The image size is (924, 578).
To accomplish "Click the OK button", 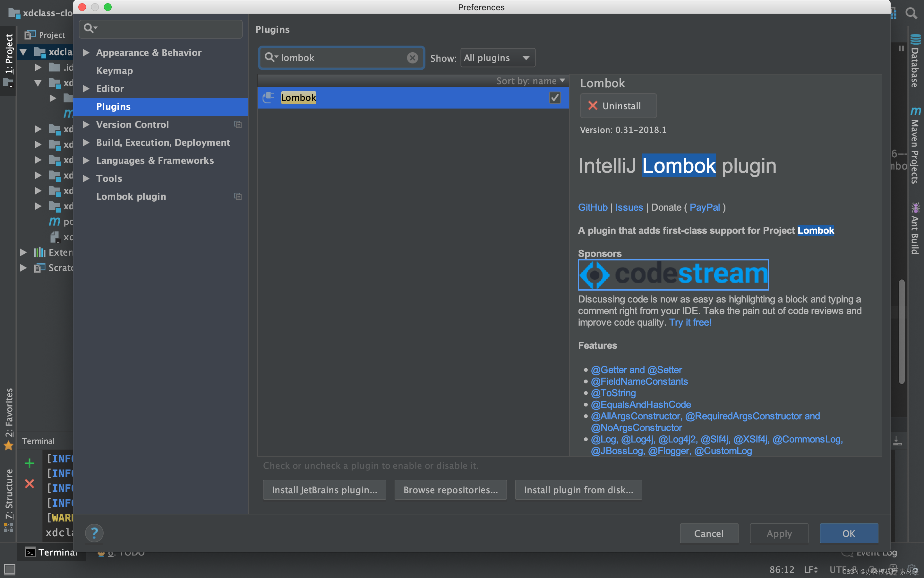I will (x=849, y=533).
